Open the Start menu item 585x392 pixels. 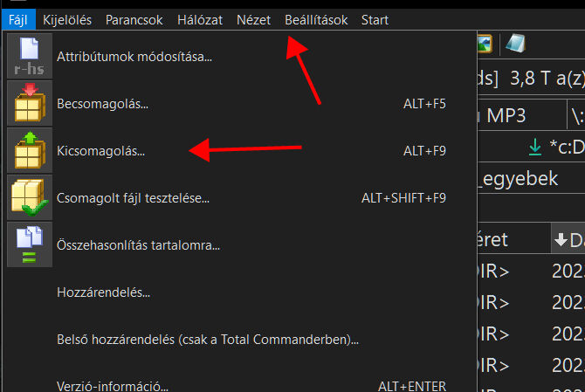click(375, 19)
